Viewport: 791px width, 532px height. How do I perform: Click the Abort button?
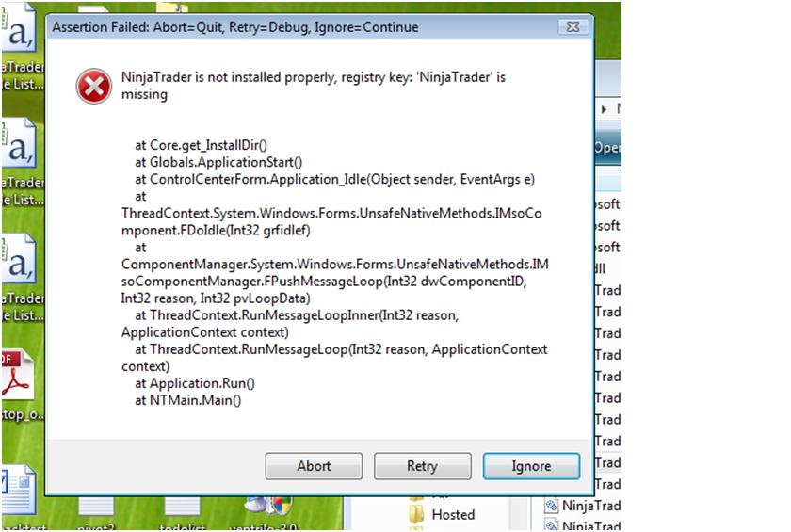click(314, 466)
